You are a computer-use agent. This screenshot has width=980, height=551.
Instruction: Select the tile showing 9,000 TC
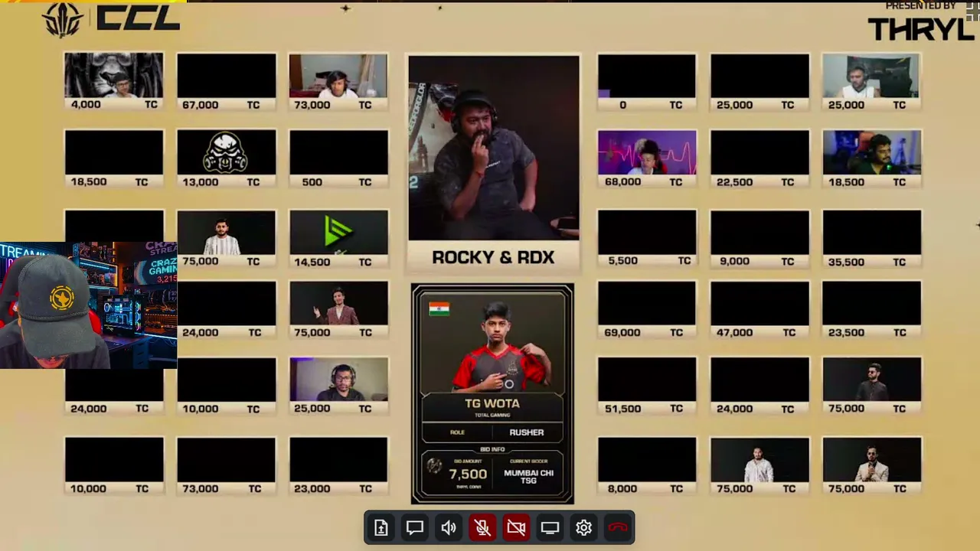pyautogui.click(x=759, y=239)
